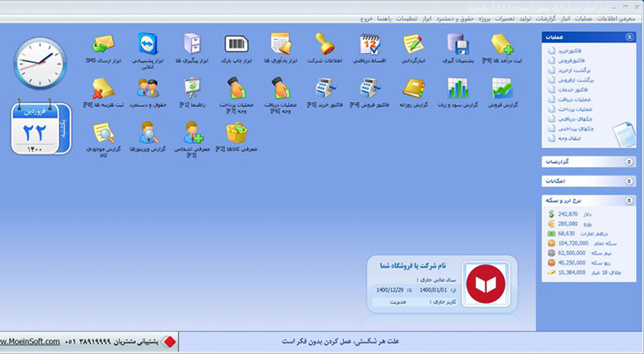Click فاکتورخرید link in operations panel
This screenshot has width=644, height=354.
569,51
